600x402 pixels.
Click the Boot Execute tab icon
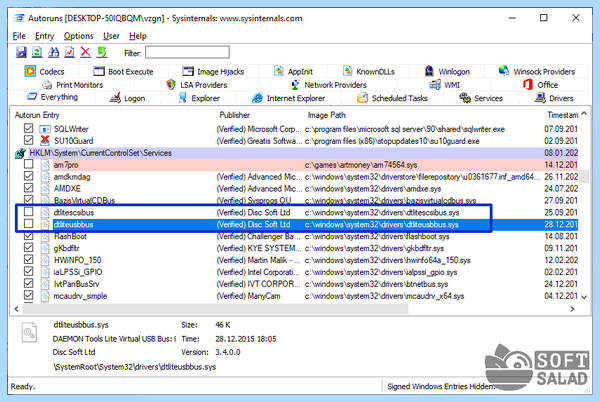click(x=99, y=72)
